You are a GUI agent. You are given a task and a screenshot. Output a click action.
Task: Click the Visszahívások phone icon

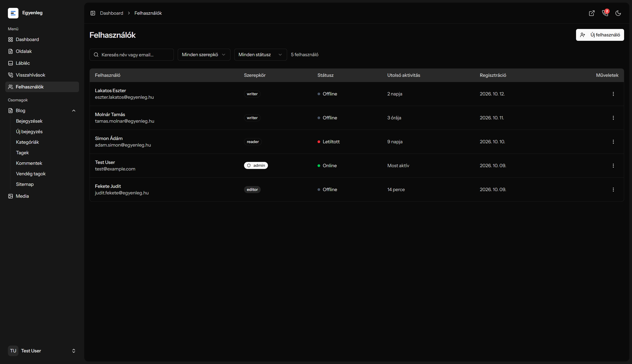click(11, 75)
